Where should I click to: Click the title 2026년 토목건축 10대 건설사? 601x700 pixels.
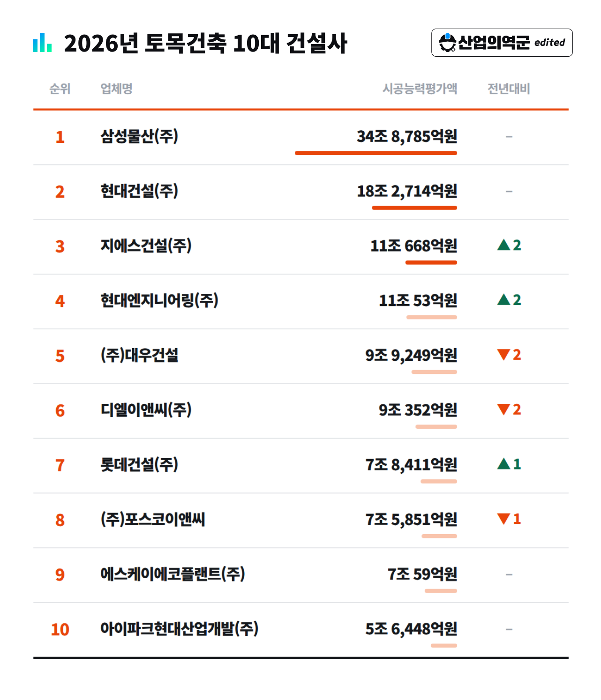(x=205, y=43)
